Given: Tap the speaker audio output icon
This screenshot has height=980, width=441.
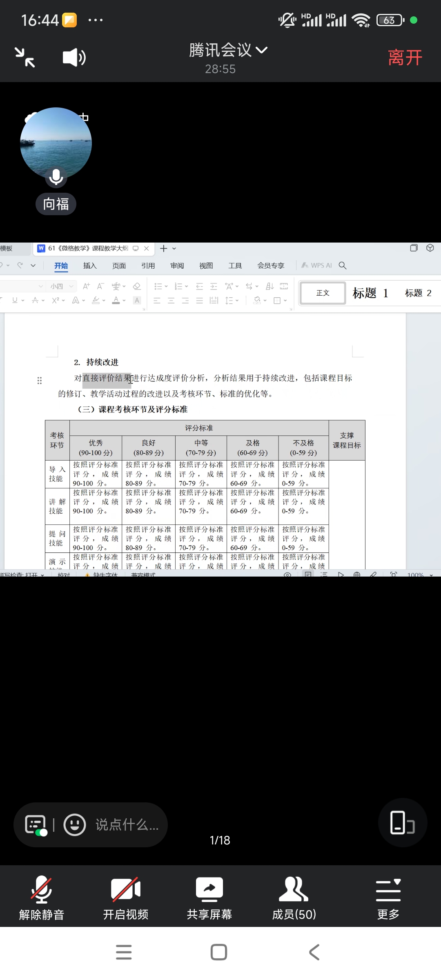Looking at the screenshot, I should (x=74, y=58).
